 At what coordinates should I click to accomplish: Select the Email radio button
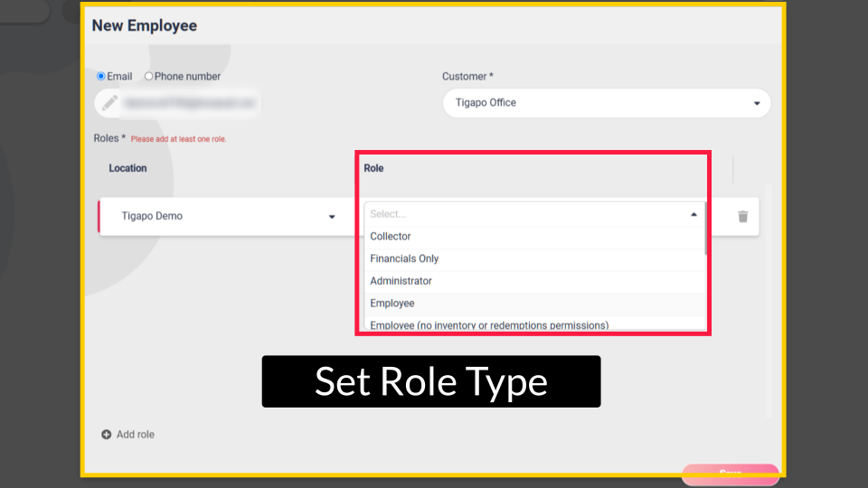click(101, 77)
